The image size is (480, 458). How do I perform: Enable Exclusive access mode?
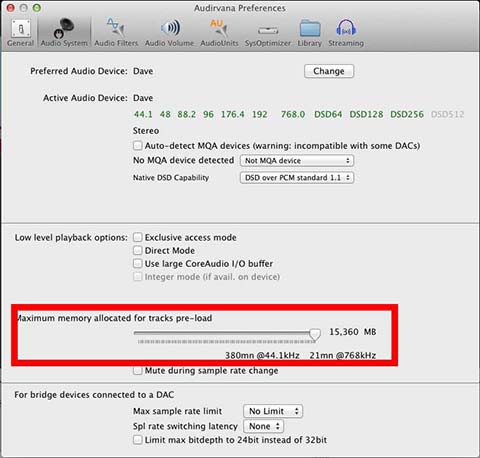pos(138,237)
